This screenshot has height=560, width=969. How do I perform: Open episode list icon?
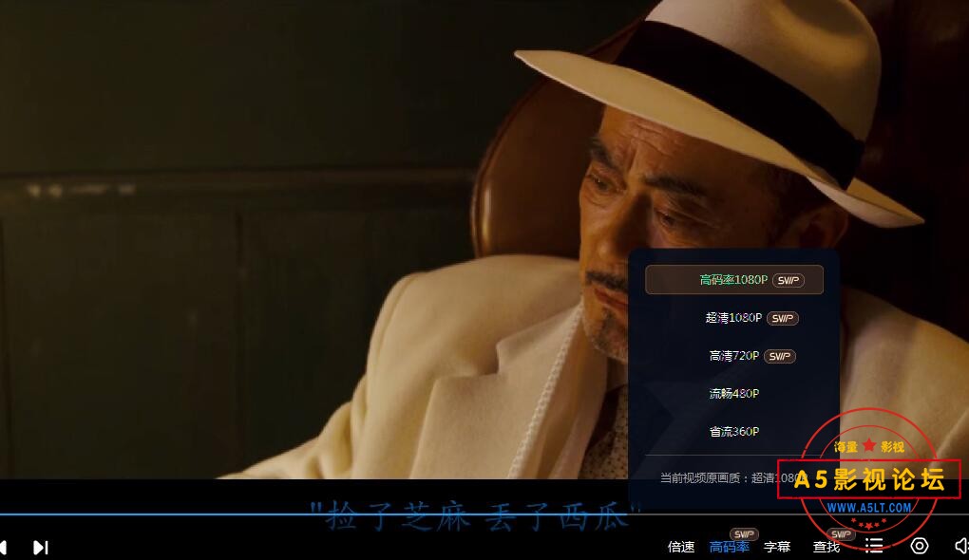874,546
